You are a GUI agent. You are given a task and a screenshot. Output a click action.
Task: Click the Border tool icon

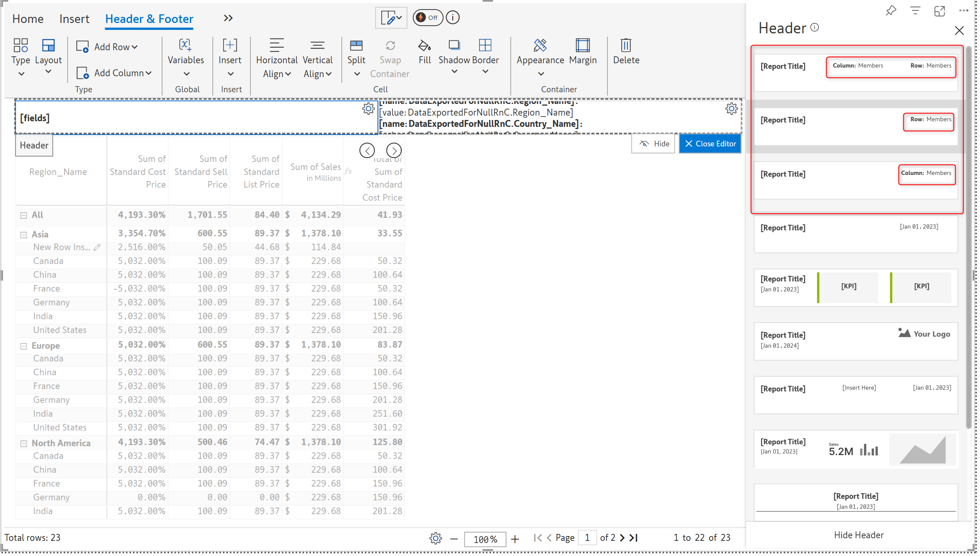click(485, 45)
